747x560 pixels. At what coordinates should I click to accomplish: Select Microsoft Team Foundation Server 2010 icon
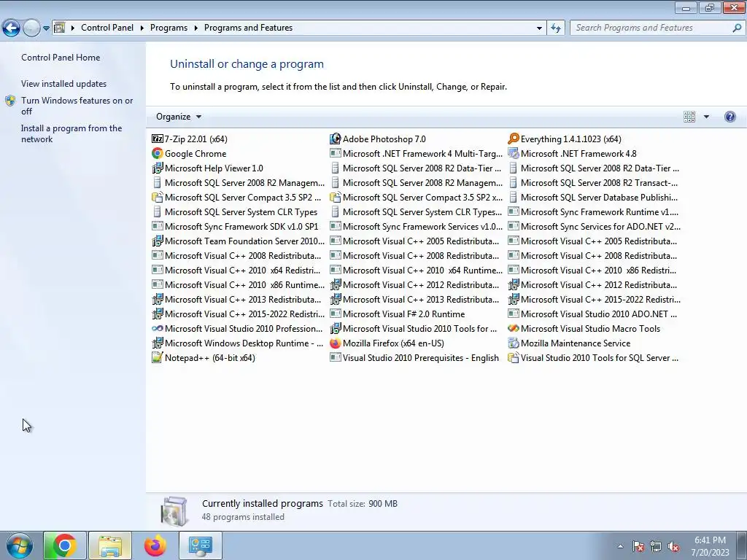[x=158, y=241]
